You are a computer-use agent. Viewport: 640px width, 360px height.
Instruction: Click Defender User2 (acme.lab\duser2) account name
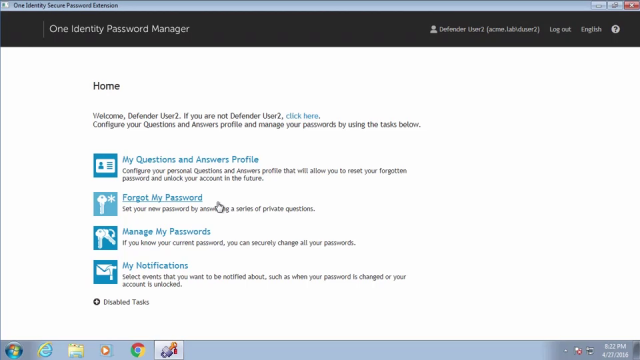(x=489, y=29)
